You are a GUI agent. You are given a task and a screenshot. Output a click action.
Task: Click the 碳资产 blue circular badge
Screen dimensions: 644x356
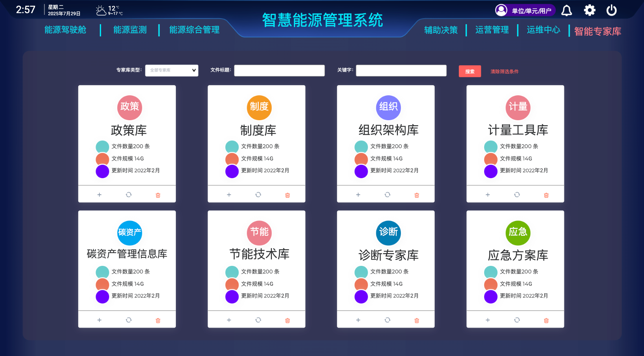coord(129,233)
